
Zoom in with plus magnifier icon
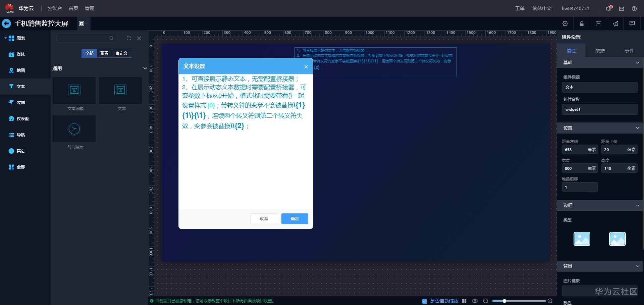550,301
